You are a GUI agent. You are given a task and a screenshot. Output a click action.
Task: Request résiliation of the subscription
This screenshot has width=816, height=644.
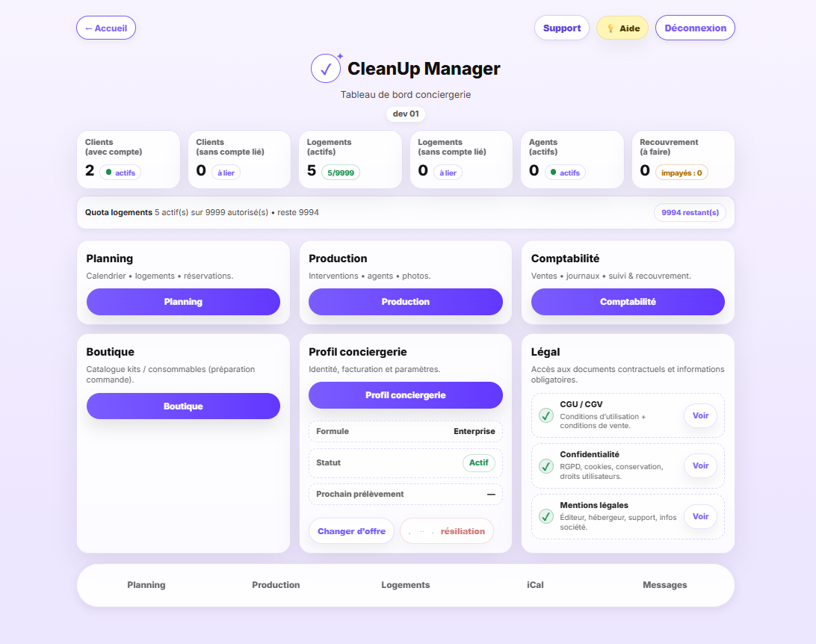447,530
